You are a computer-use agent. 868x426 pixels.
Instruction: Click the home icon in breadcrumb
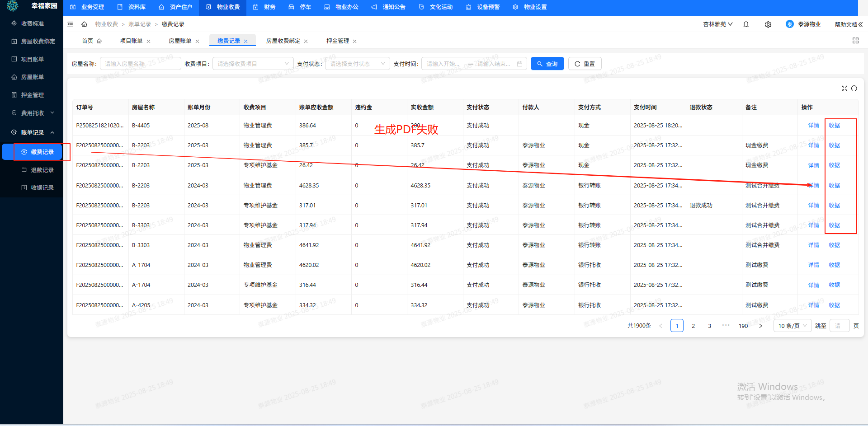point(84,24)
